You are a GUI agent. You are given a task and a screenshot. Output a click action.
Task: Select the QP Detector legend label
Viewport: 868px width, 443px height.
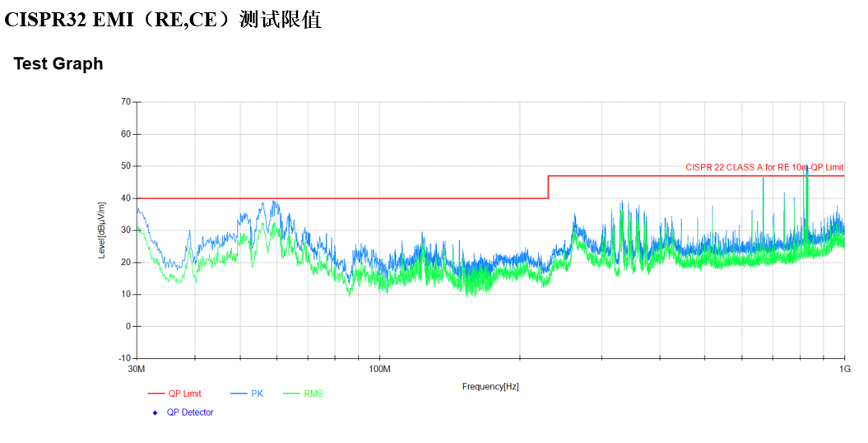coord(190,413)
